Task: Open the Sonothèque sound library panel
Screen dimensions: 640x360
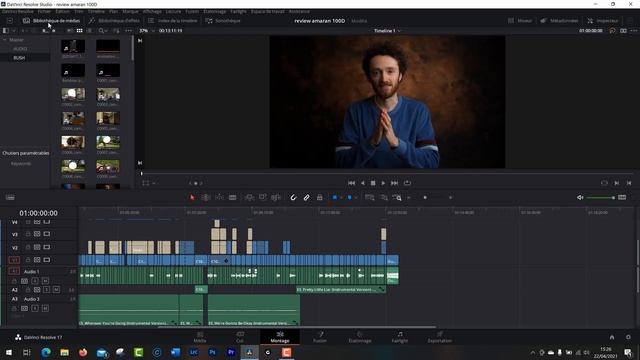Action: 223,20
